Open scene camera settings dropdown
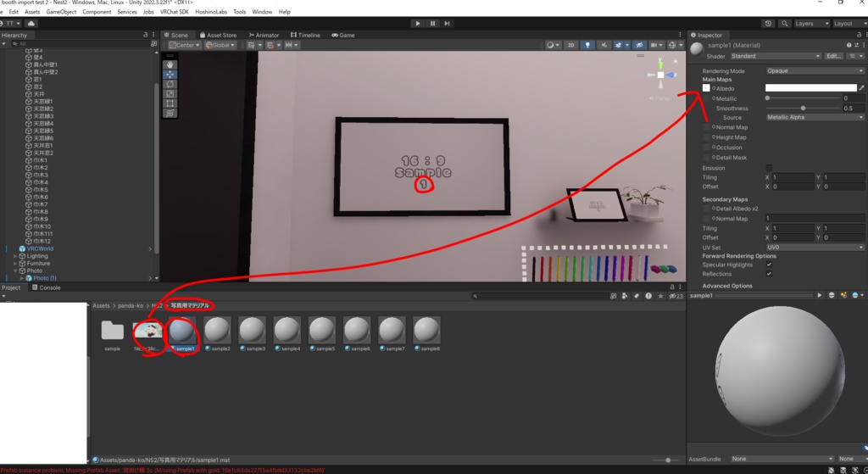Screen dimensions: 868x474 [x=656, y=45]
